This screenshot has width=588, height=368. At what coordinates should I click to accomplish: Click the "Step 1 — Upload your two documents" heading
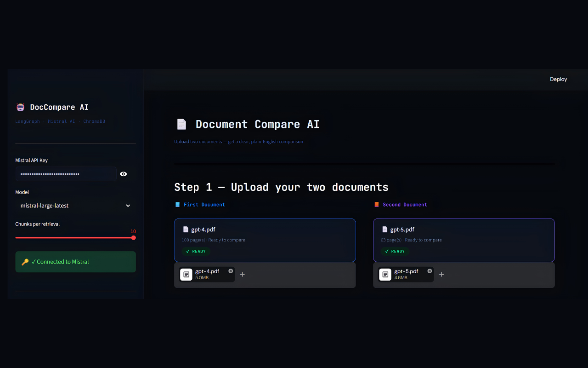click(x=281, y=187)
